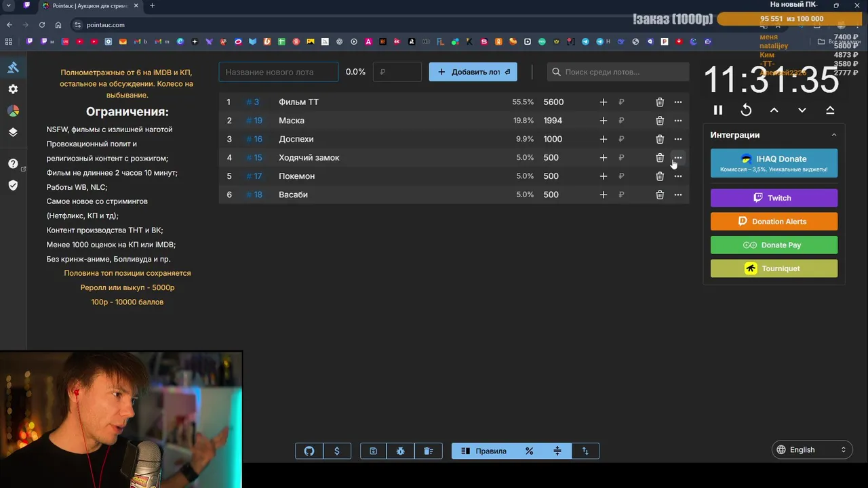Connect the Twitch integration
This screenshot has width=868, height=488.
pos(774,198)
